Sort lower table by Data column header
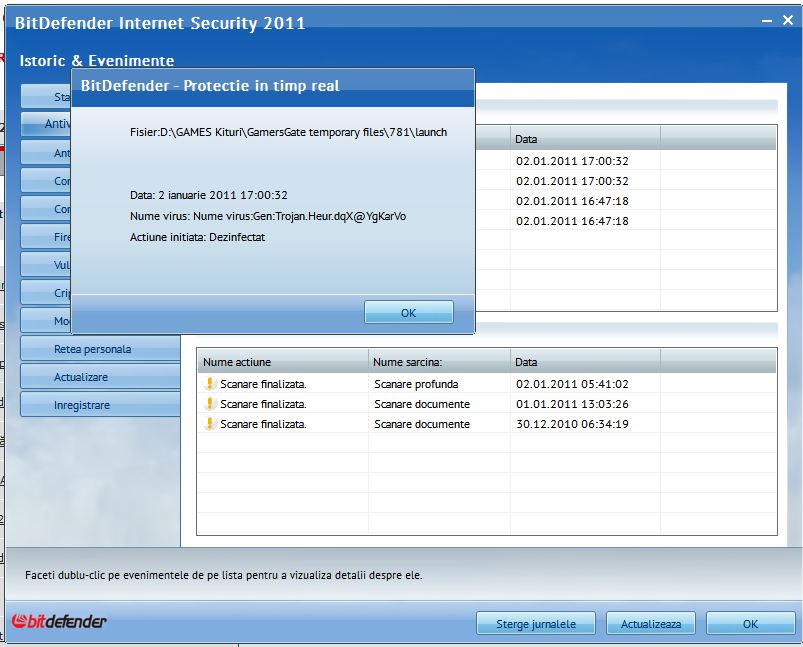803x647 pixels. point(585,362)
